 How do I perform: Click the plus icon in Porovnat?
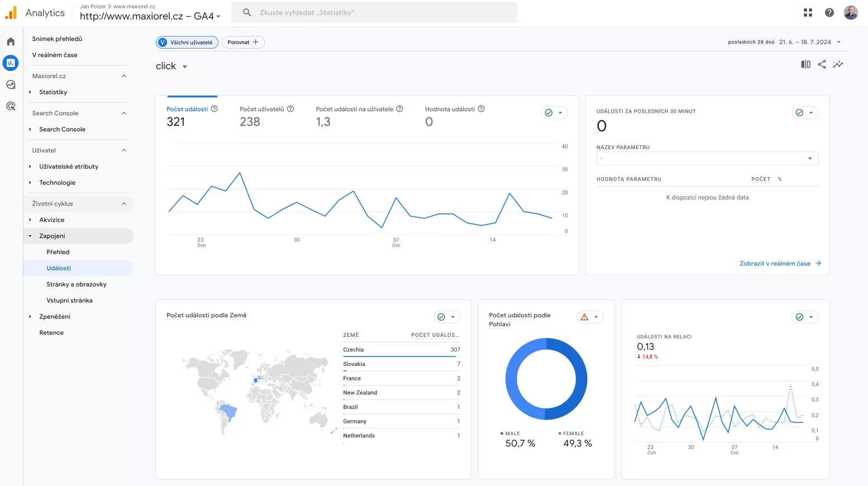255,42
